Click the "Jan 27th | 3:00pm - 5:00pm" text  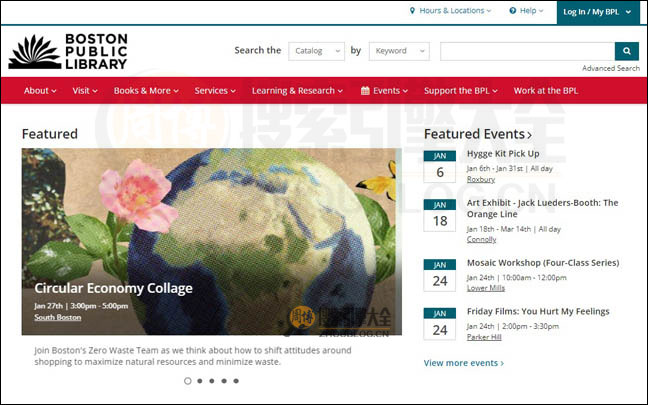click(81, 306)
